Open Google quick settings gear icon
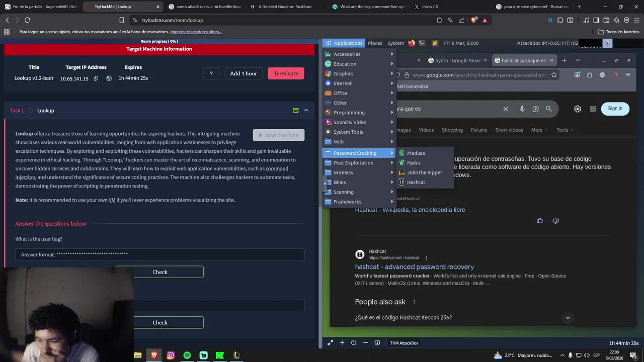This screenshot has height=362, width=644. (578, 109)
